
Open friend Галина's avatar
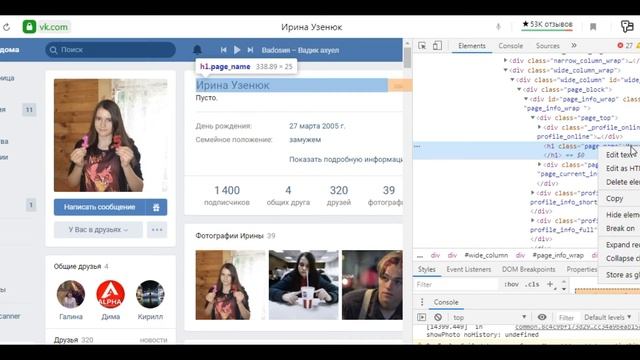point(71,294)
